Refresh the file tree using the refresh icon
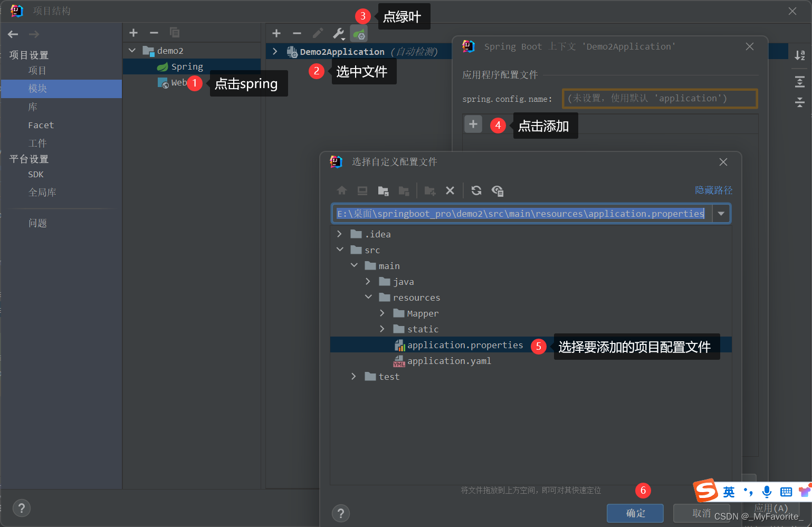Image resolution: width=812 pixels, height=527 pixels. click(x=476, y=190)
